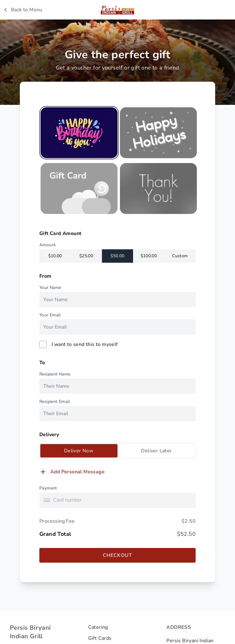Pick the plain Gift Card design

pyautogui.click(x=79, y=188)
